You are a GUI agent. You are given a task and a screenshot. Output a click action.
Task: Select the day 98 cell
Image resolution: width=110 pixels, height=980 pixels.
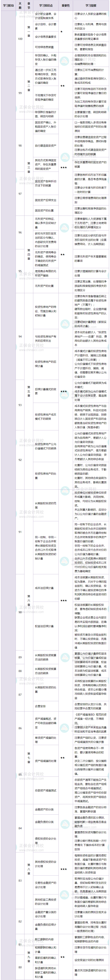click(20, 145)
